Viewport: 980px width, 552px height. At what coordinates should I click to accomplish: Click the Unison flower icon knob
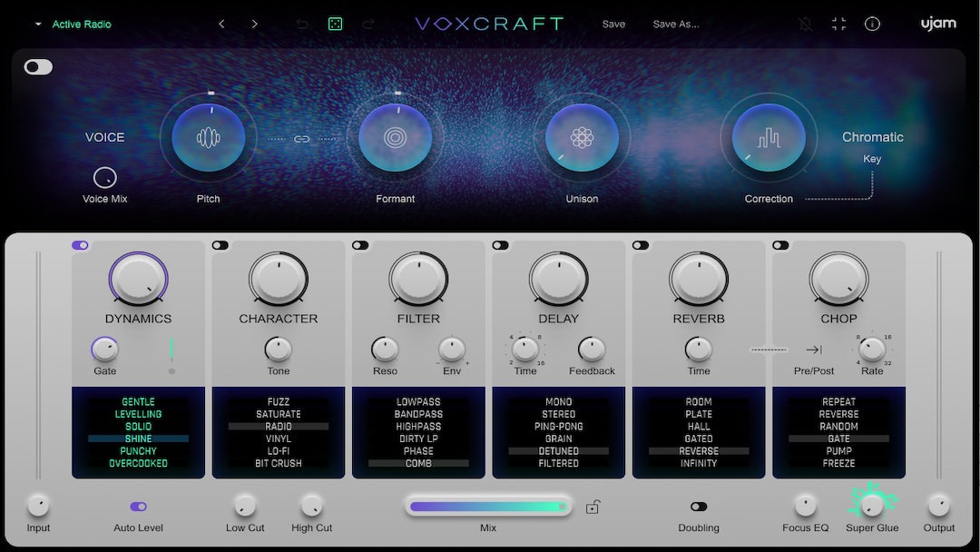click(582, 137)
